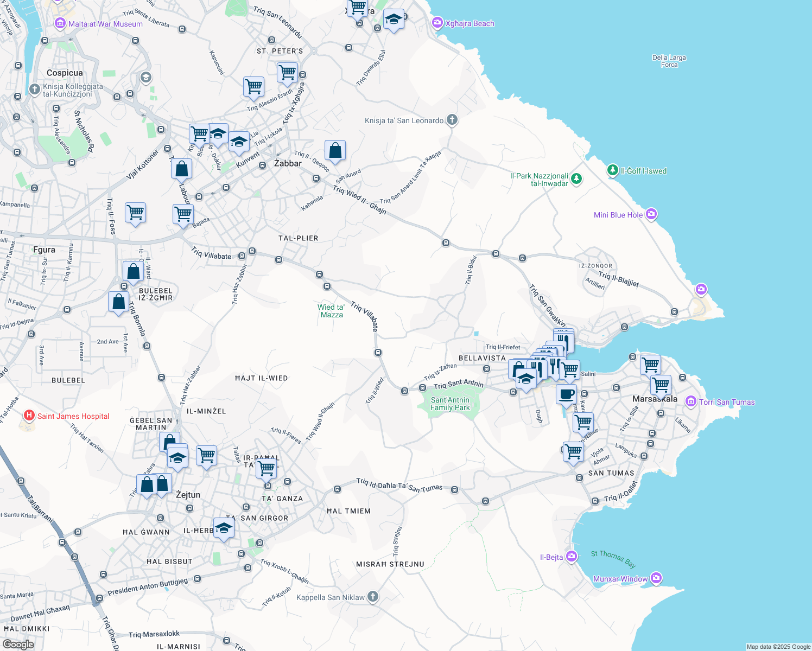Open the Munxar Window attraction marker

[656, 578]
